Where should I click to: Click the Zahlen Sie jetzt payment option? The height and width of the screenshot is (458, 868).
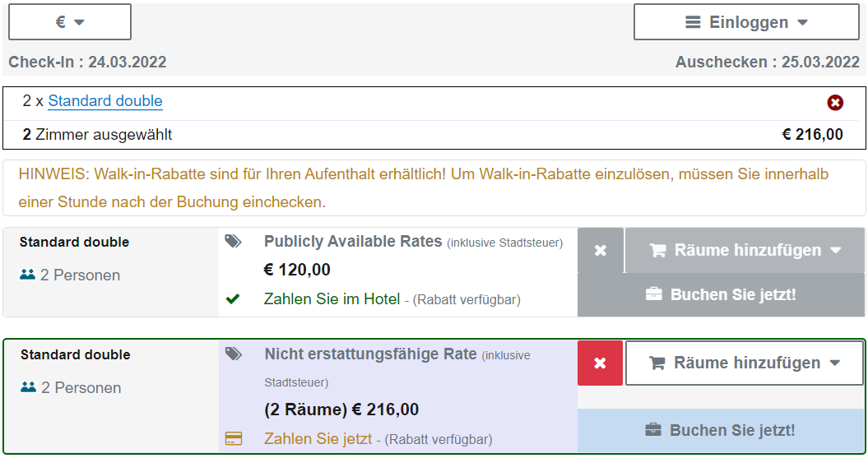coord(318,439)
